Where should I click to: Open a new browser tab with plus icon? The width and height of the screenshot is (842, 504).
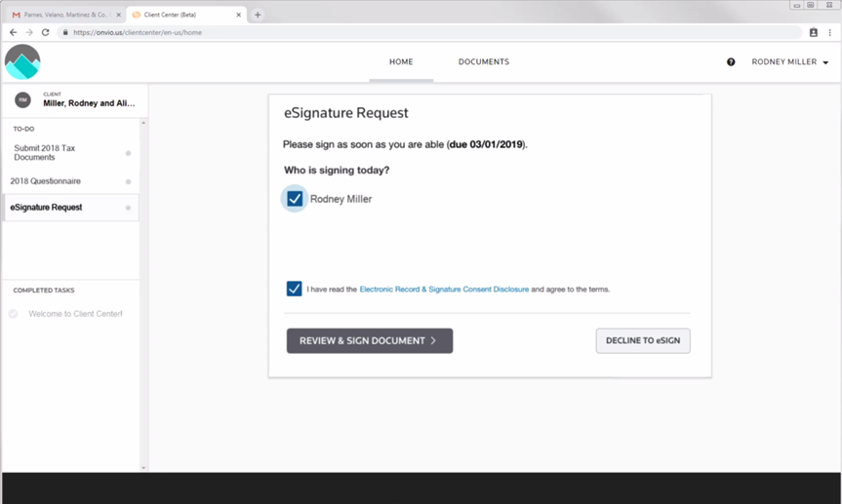coord(258,15)
